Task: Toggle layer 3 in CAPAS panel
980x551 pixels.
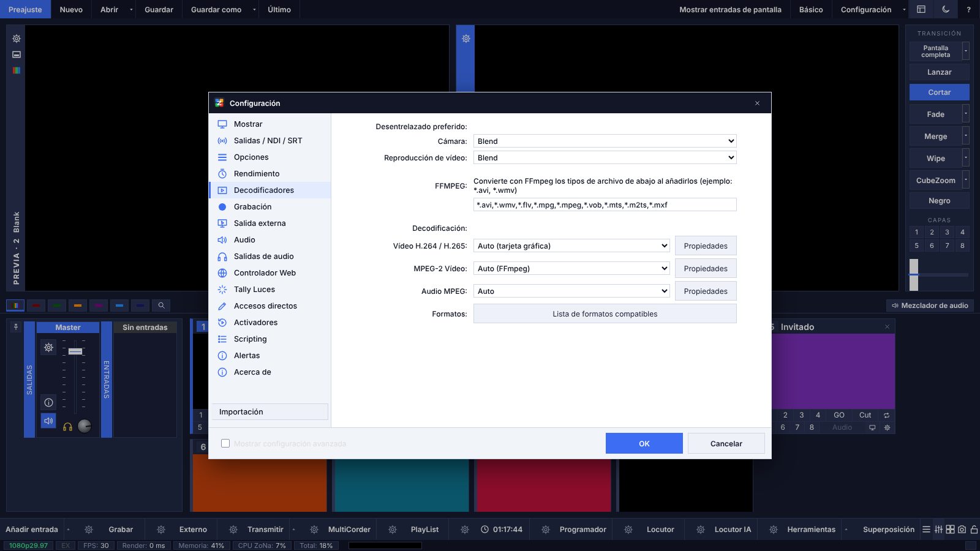Action: 947,232
